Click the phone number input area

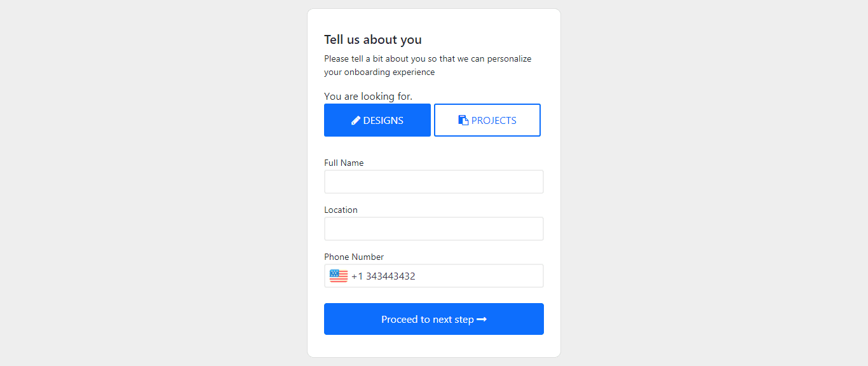445,276
